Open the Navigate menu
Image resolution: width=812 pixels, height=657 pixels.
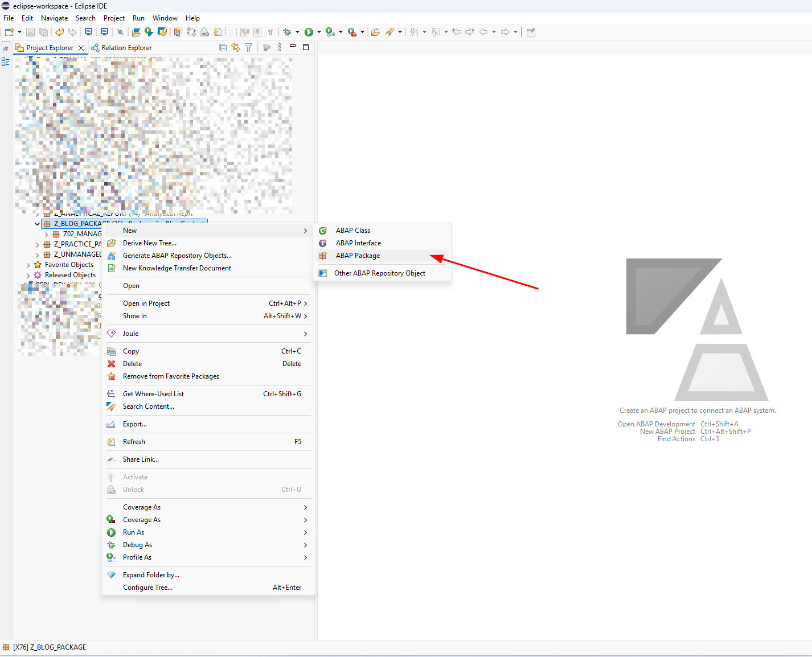tap(55, 18)
